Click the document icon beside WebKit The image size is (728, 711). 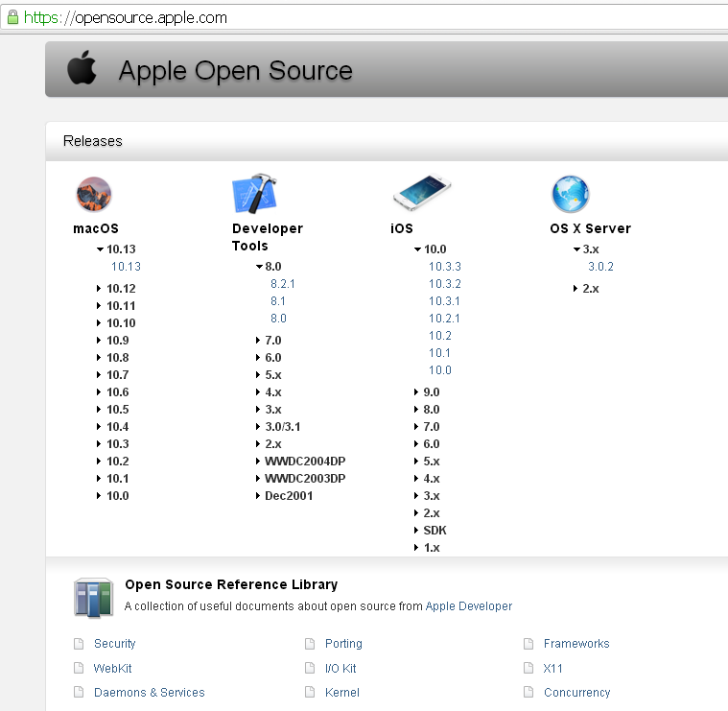(79, 668)
